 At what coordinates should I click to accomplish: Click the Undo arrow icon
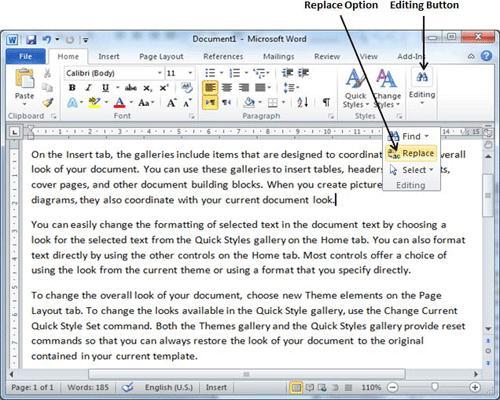pyautogui.click(x=47, y=40)
